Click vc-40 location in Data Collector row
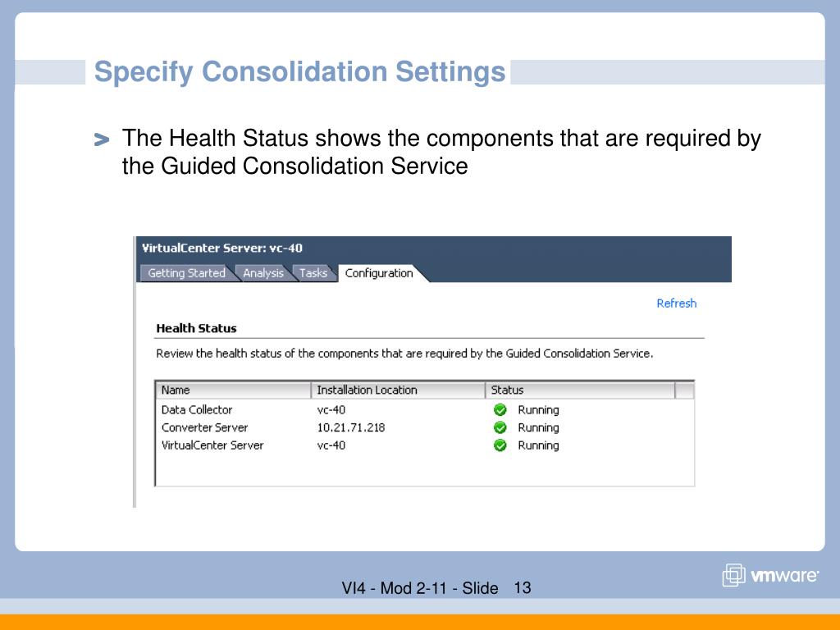Screen dimensions: 840x630 pos(331,410)
